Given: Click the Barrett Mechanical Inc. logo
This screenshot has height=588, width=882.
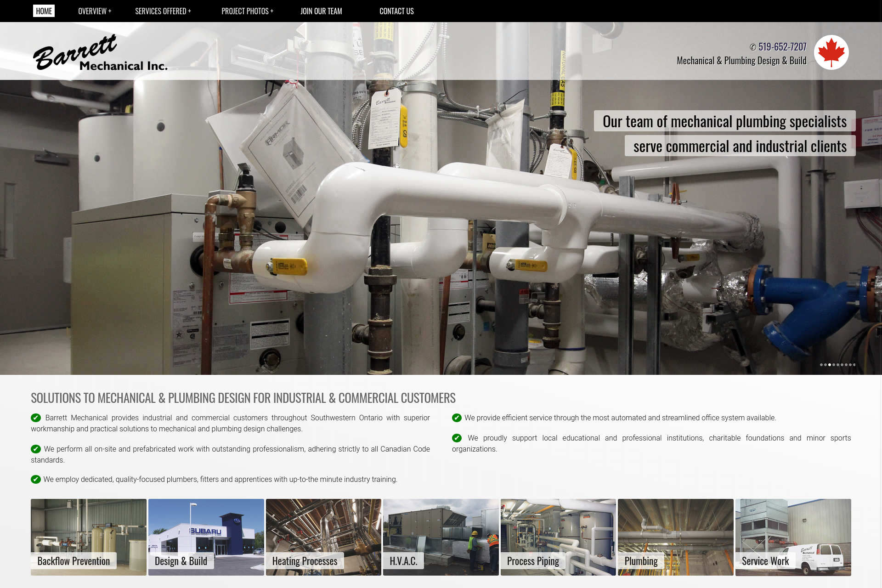Looking at the screenshot, I should click(x=100, y=53).
